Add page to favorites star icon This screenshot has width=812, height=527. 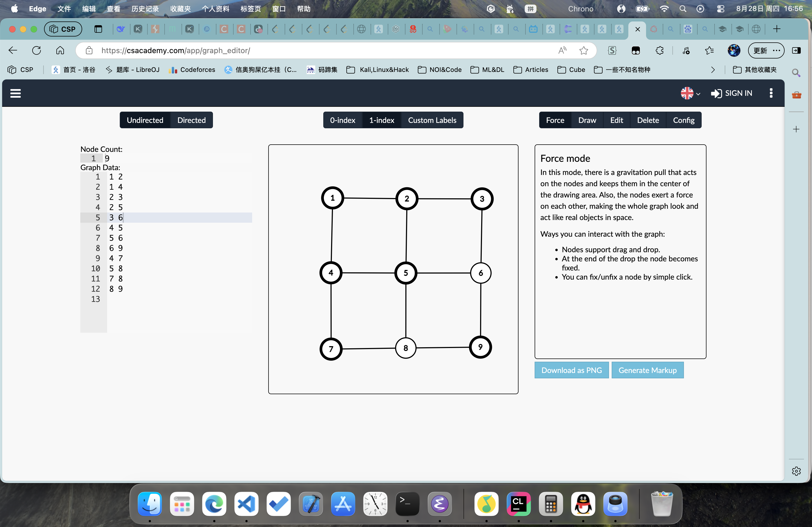click(x=583, y=50)
